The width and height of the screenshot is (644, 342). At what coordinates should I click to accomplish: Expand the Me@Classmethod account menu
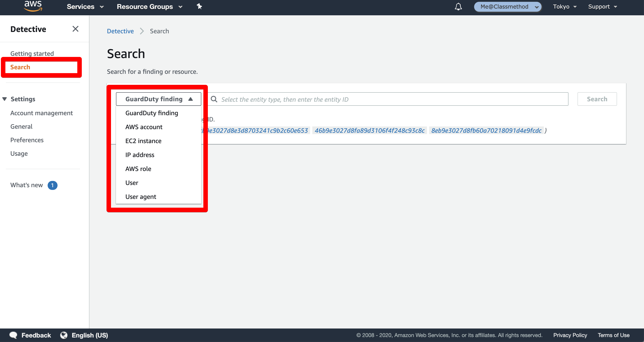[508, 7]
